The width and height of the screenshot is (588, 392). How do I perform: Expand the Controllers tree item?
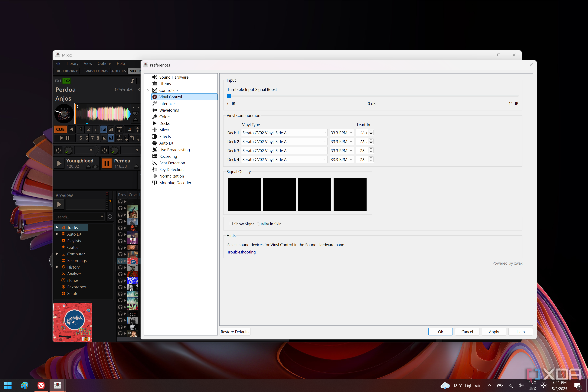pos(148,90)
